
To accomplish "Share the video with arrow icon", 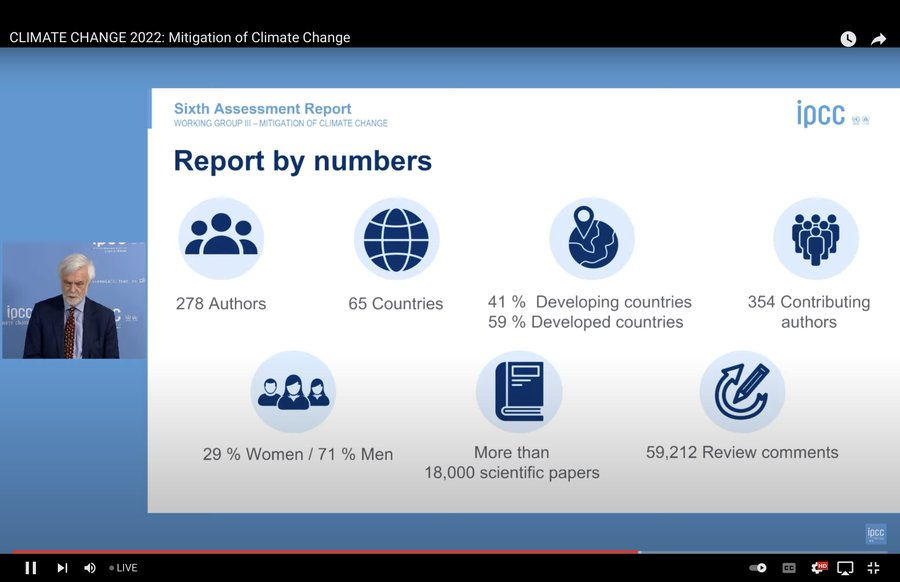I will (878, 38).
